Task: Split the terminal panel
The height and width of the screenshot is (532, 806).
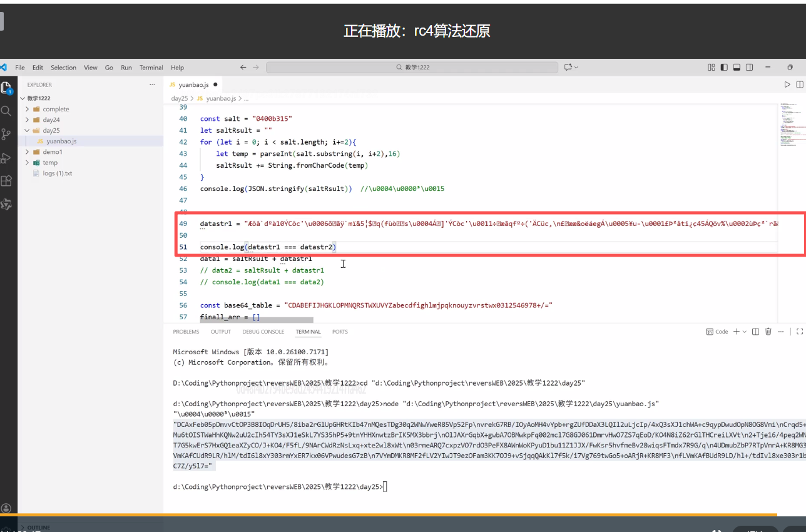Action: click(x=755, y=332)
